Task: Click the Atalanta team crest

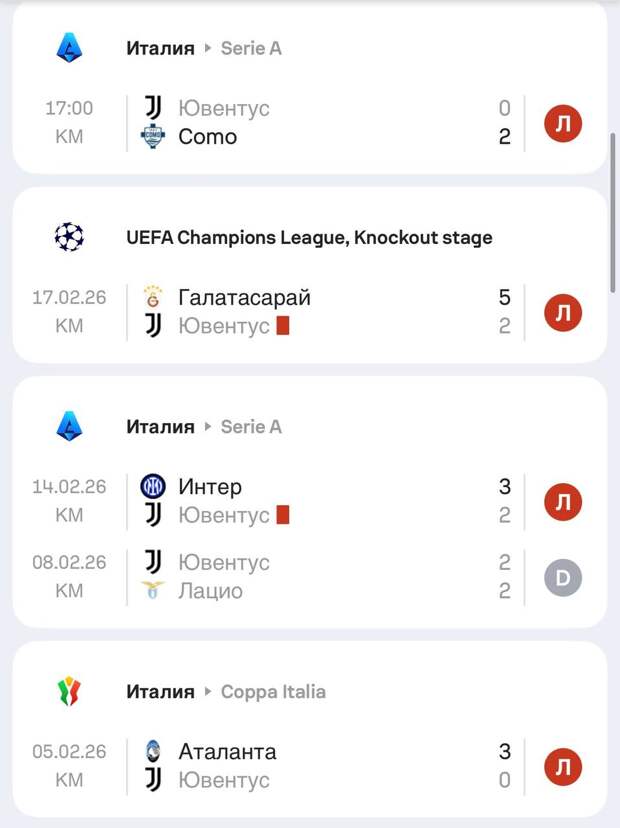Action: (153, 752)
